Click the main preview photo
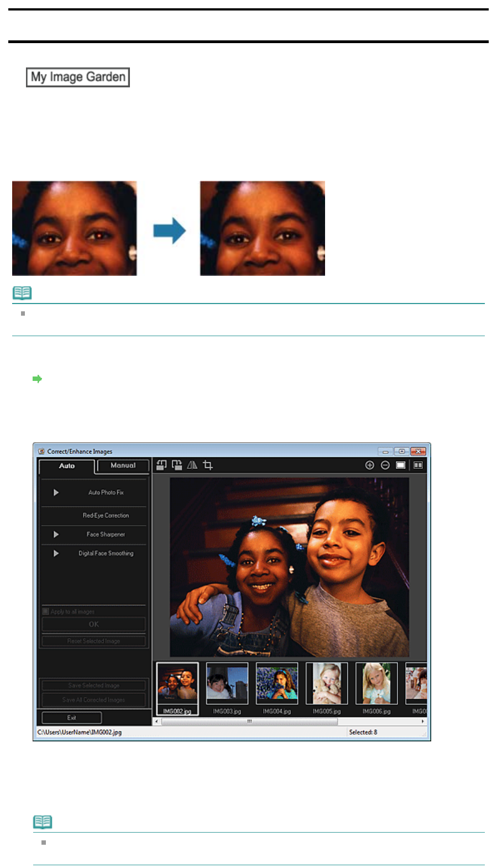This screenshot has height=868, width=497. [x=289, y=567]
